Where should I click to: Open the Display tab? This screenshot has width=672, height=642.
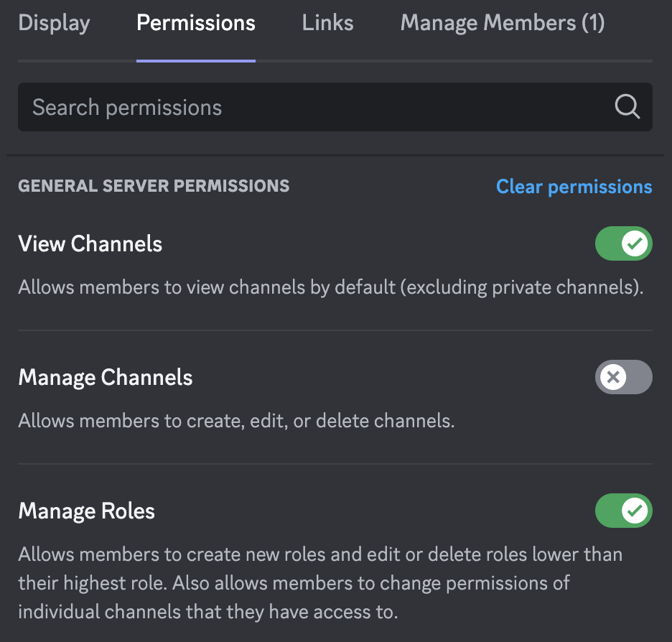pyautogui.click(x=54, y=23)
